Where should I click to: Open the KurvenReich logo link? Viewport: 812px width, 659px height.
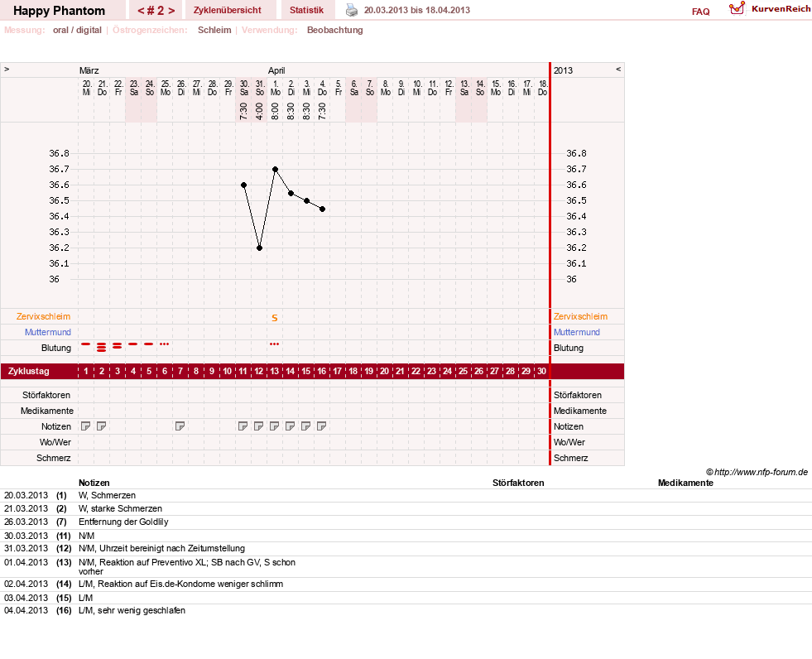[x=769, y=9]
